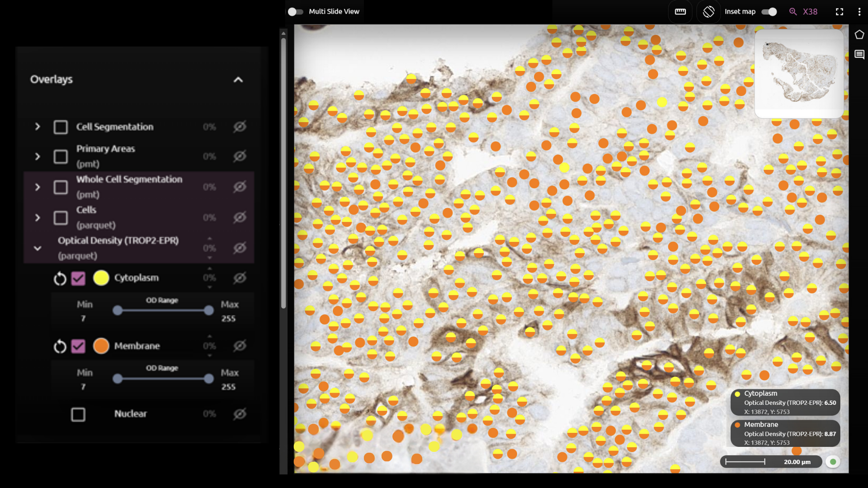Screen dimensions: 868x488
Task: Uncheck the Membrane checkbox
Action: [x=78, y=347]
